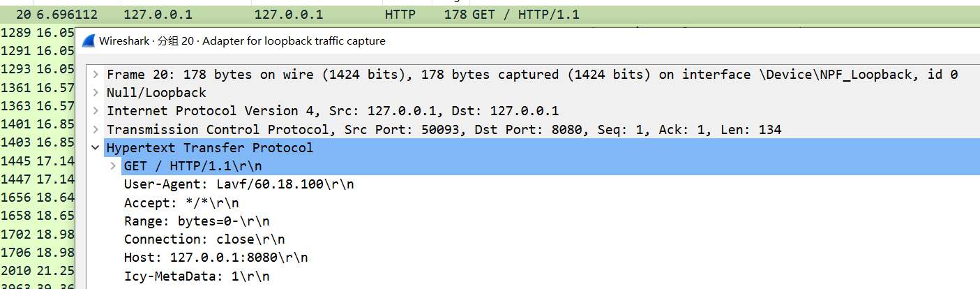Select the Connection: close header line
980x289 pixels.
point(204,239)
